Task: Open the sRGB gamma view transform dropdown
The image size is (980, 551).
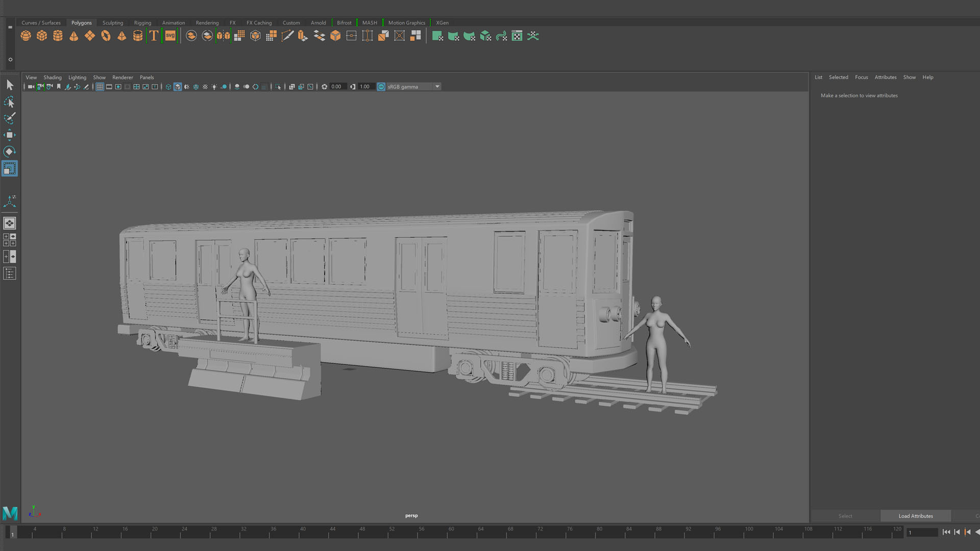Action: point(437,87)
